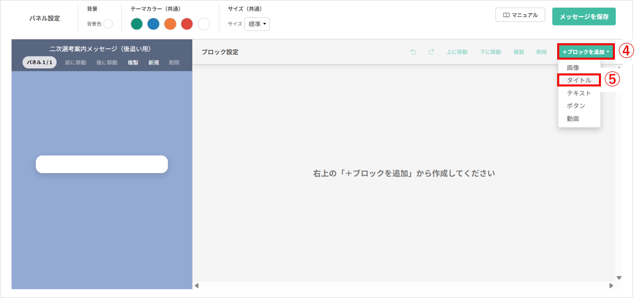The width and height of the screenshot is (644, 298).
Task: Select the green theme color
Action: tap(137, 24)
